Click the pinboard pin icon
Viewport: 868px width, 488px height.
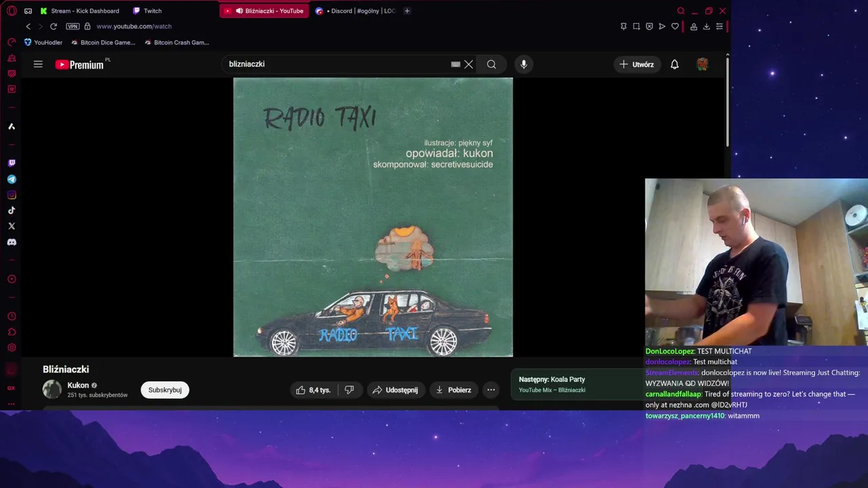point(623,26)
